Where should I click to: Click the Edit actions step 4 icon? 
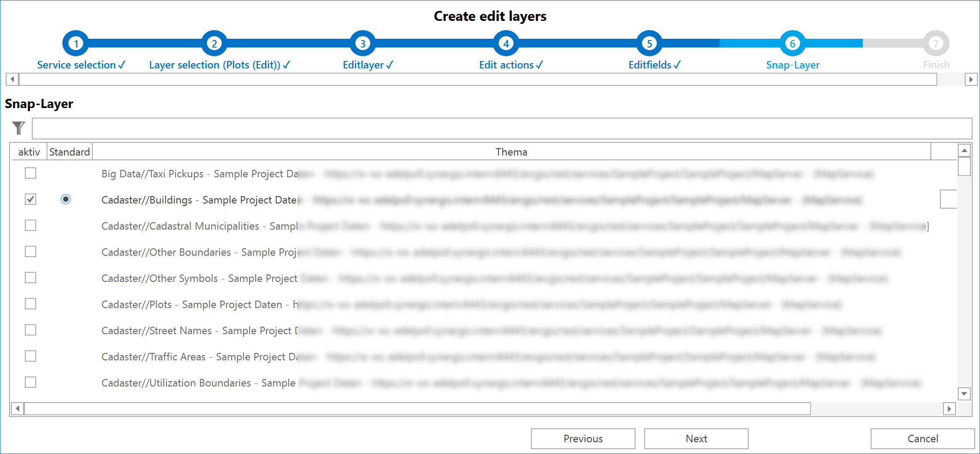(505, 43)
